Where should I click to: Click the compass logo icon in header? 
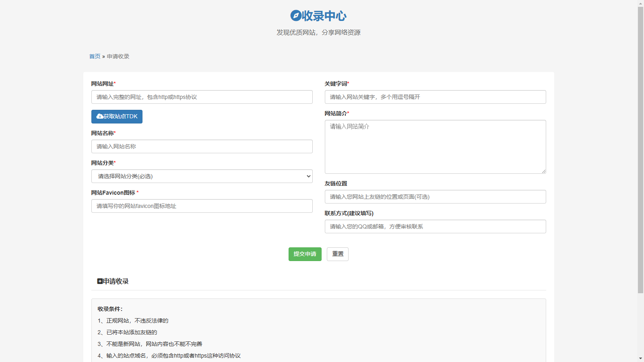tap(296, 16)
